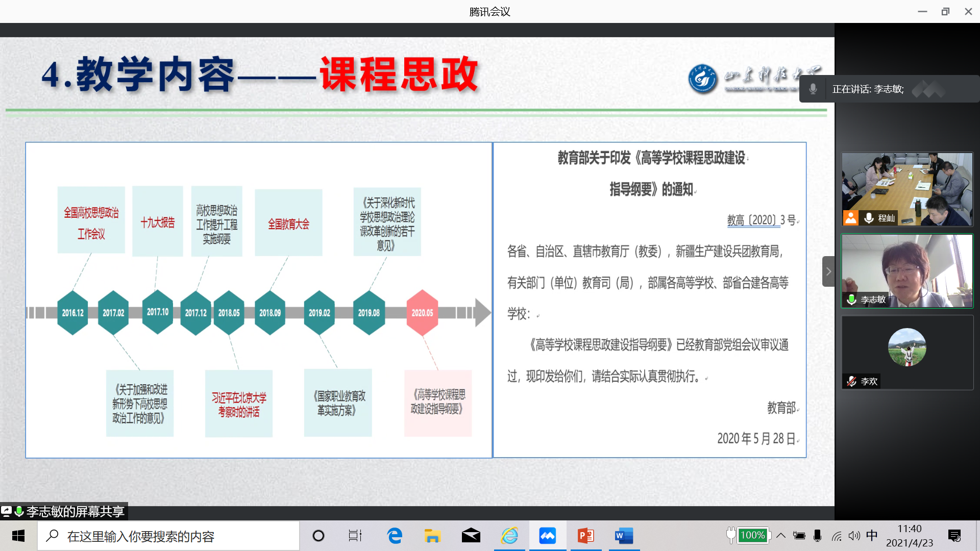Click 李欢's muted microphone icon

(851, 381)
